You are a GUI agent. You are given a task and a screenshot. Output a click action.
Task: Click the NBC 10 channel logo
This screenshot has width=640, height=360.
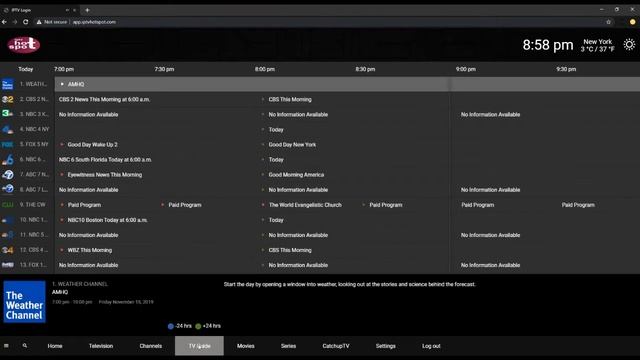click(x=7, y=220)
